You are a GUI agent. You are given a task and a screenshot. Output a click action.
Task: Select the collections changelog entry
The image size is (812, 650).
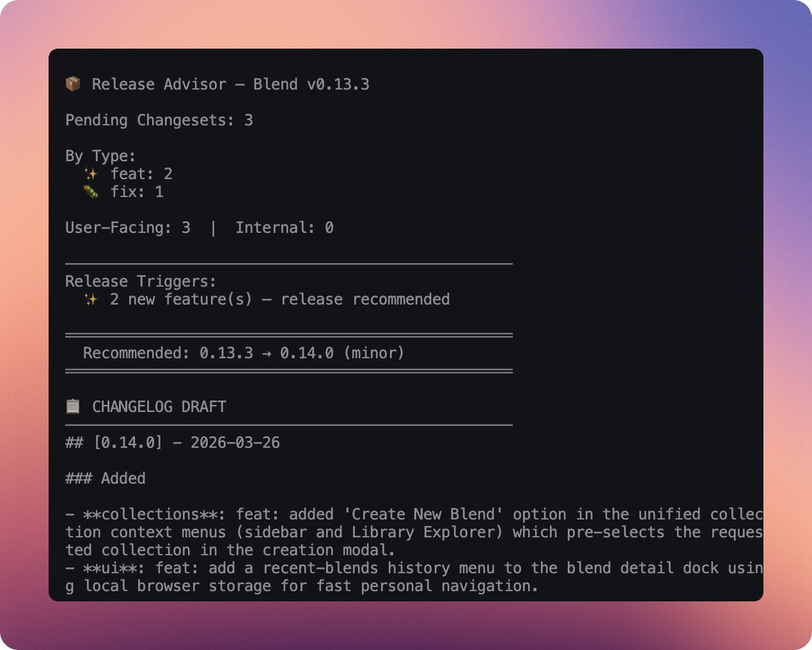click(379, 532)
